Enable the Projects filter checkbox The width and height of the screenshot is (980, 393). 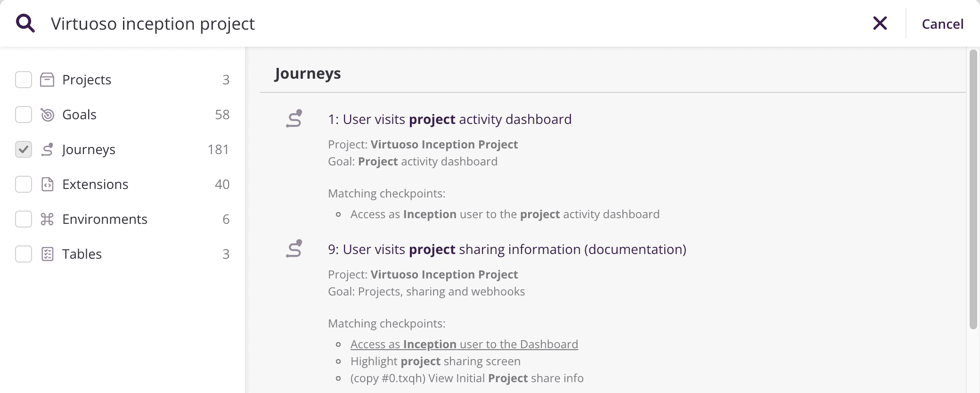(x=24, y=80)
